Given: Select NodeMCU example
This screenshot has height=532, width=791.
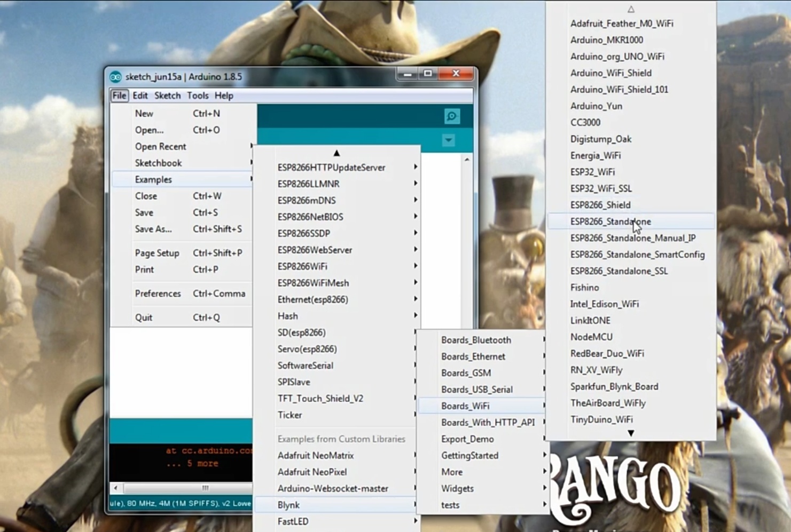Looking at the screenshot, I should pos(631,337).
